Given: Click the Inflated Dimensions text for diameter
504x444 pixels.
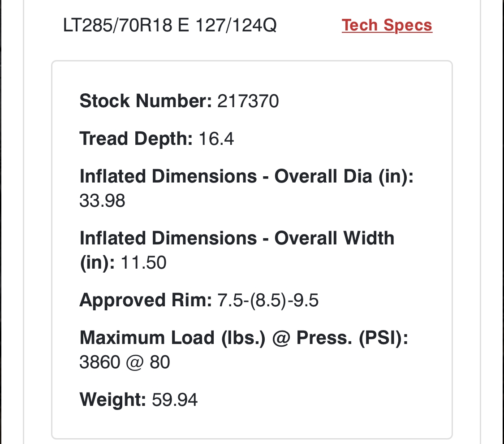Looking at the screenshot, I should click(x=168, y=176).
